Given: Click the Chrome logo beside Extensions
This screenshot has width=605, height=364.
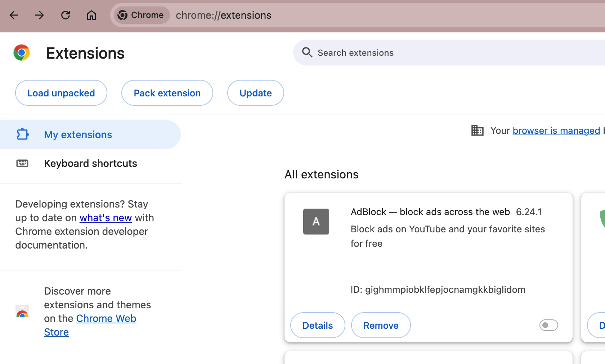Looking at the screenshot, I should coord(22,53).
